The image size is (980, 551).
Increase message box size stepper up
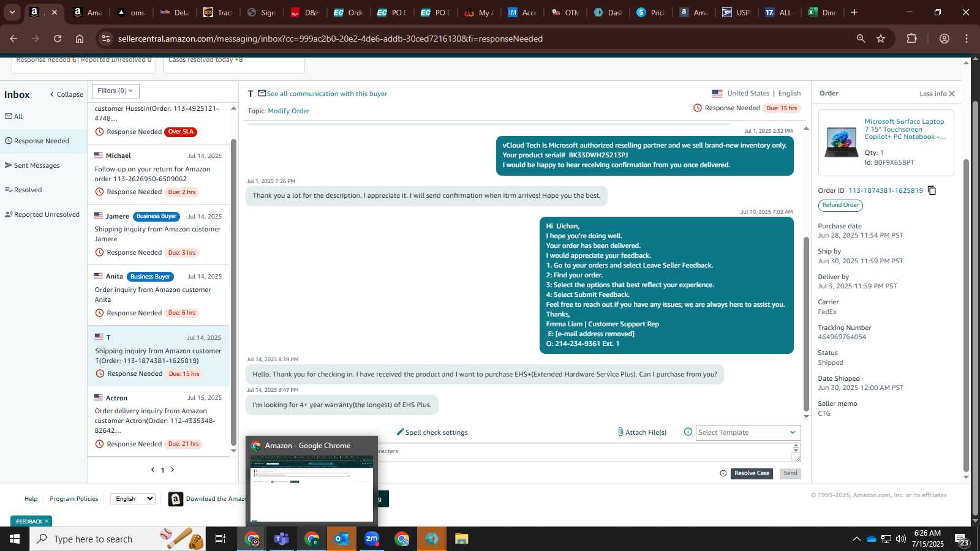click(x=796, y=446)
